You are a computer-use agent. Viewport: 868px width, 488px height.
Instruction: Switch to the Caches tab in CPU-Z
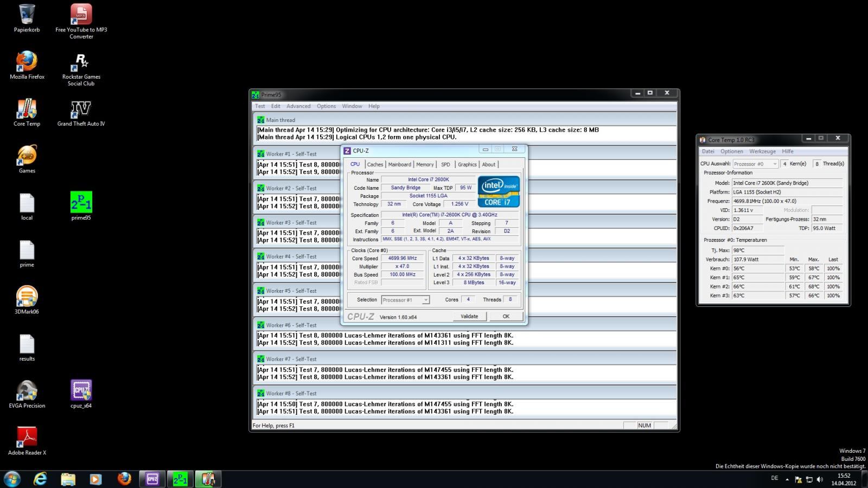(375, 164)
